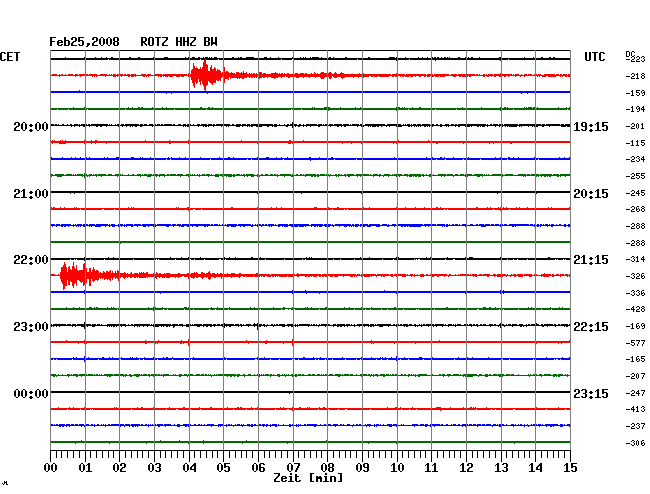Screen dimensions: 650x494
Task: Click minute axis label 10
Action: point(397,468)
